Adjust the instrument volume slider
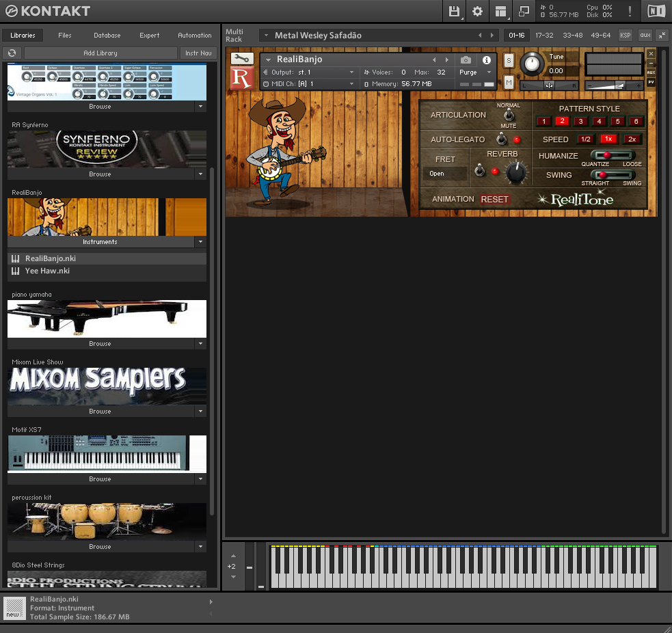This screenshot has height=633, width=672. [x=614, y=85]
